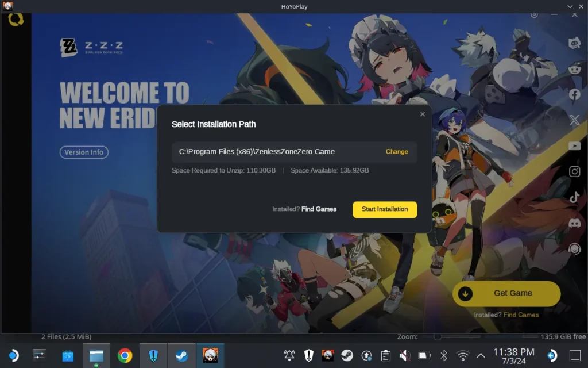Viewport: 588px width, 368px height.
Task: Open Dolphin file manager in taskbar
Action: [96, 355]
